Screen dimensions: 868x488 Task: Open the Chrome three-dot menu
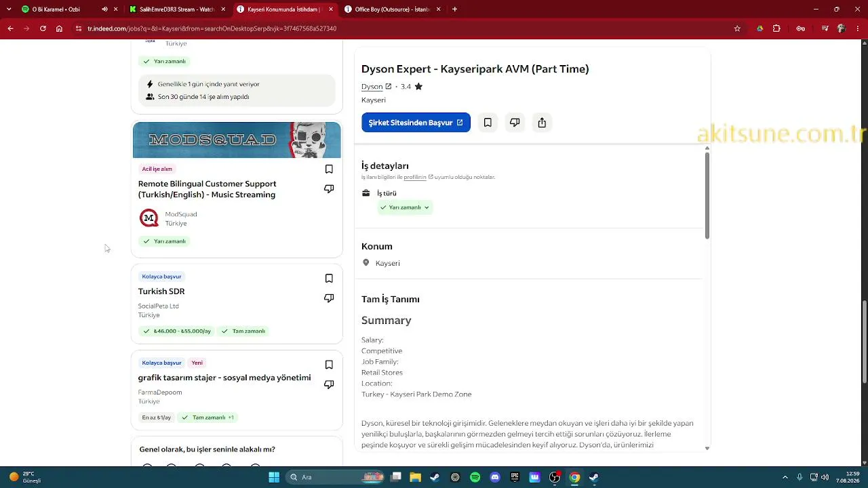[859, 28]
